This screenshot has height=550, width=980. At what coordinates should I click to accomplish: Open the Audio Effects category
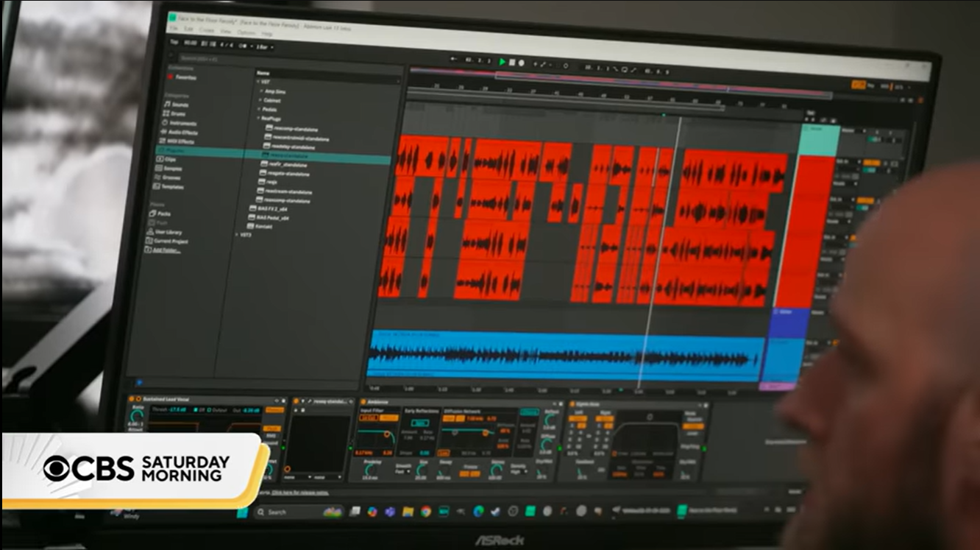[x=180, y=132]
